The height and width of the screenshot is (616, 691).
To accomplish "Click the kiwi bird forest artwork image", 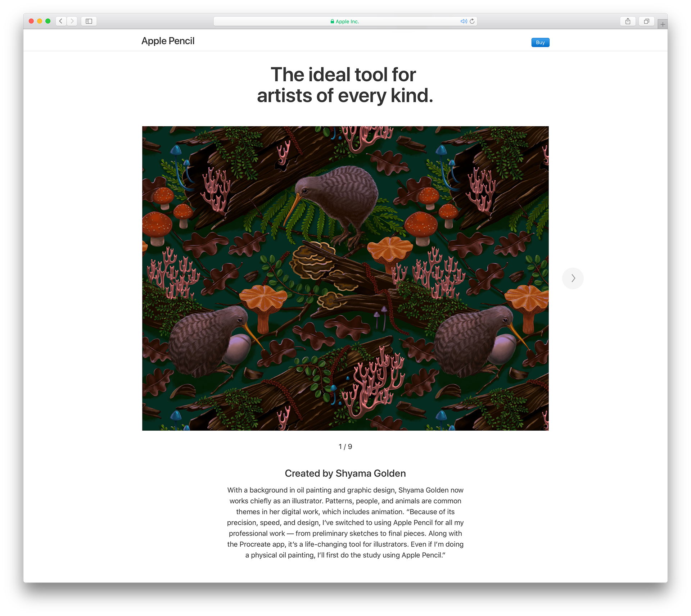I will coord(345,278).
